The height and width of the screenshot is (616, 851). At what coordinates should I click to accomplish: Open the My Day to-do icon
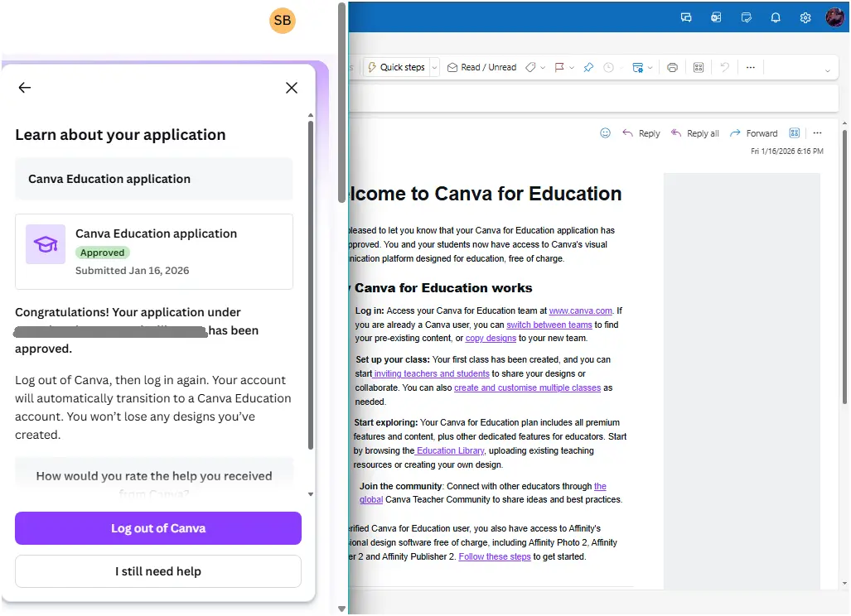(x=747, y=17)
